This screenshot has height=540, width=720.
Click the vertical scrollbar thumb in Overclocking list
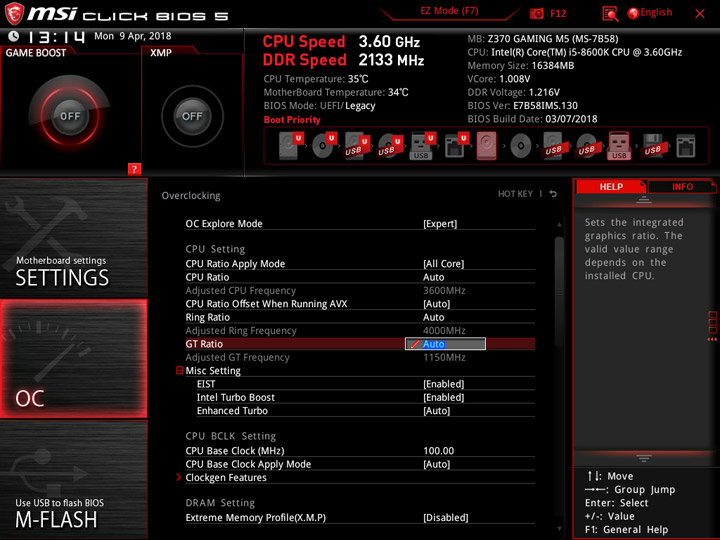[x=559, y=292]
